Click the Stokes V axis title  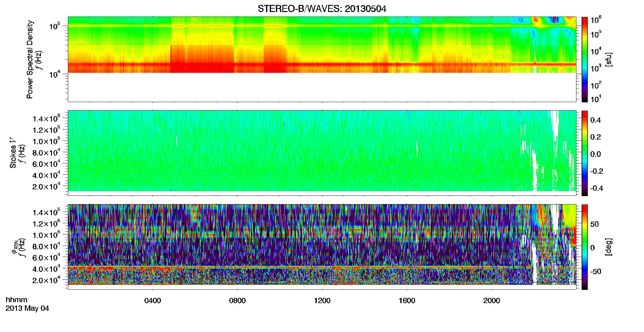[13, 153]
